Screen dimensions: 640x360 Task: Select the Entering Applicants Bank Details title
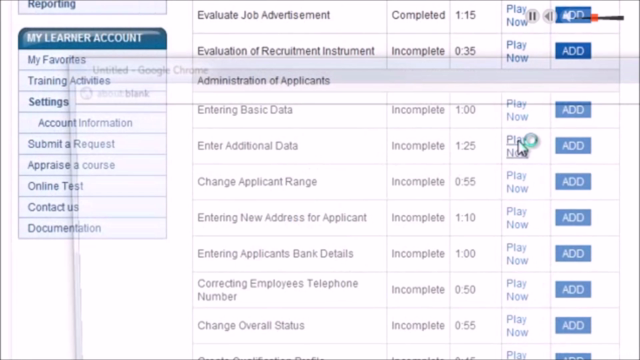coord(276,253)
